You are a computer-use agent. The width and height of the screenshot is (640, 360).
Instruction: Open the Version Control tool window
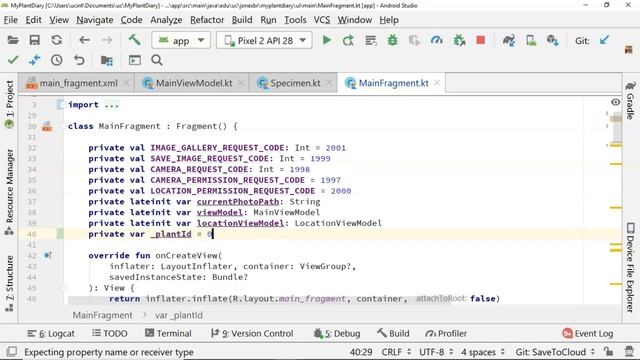[252, 333]
